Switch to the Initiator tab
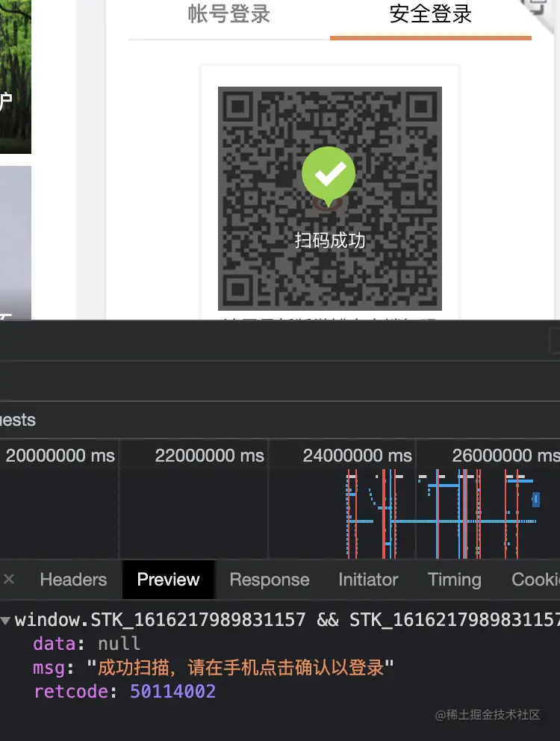Image resolution: width=560 pixels, height=741 pixels. (368, 580)
